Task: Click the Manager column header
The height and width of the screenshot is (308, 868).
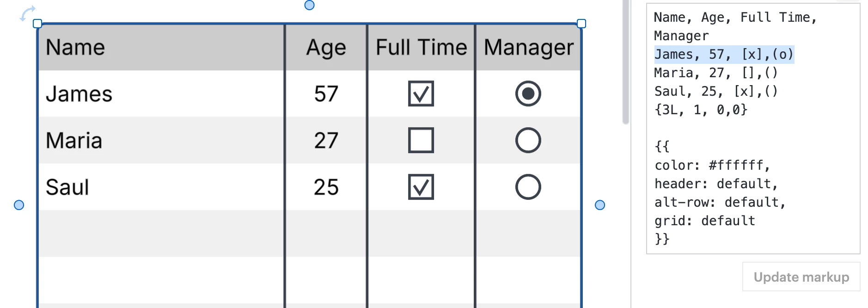Action: (528, 47)
